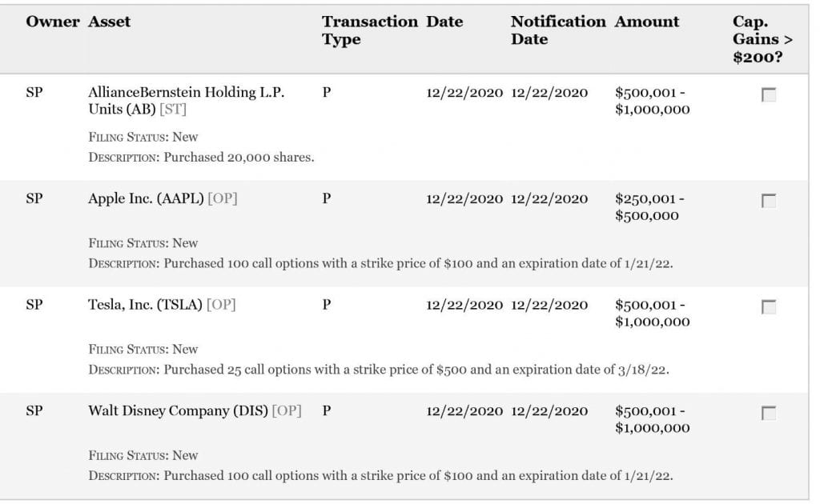Click the [OP] tag next to Apple Inc.
820x504 pixels.
point(222,198)
